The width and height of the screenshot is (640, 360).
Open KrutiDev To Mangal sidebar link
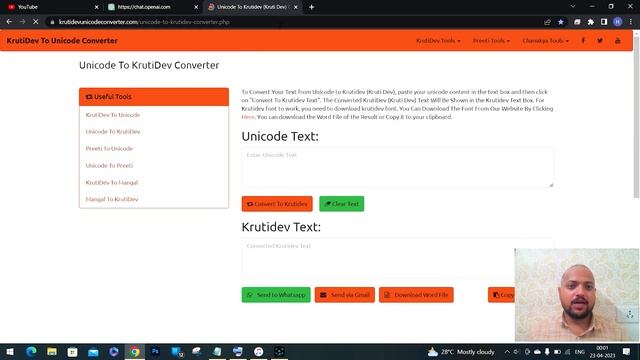[112, 182]
